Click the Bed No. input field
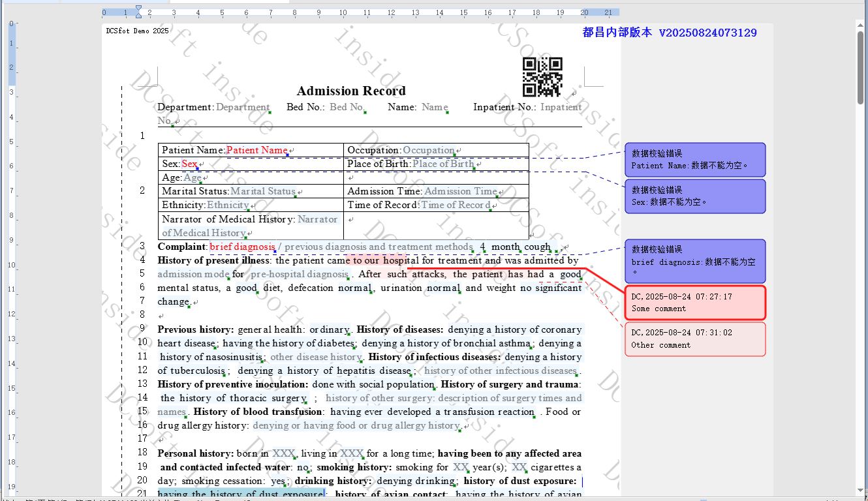Image resolution: width=868 pixels, height=501 pixels. coord(347,107)
